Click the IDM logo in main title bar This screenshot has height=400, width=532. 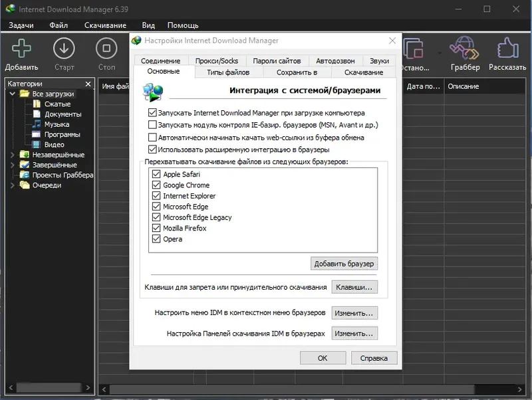point(11,9)
